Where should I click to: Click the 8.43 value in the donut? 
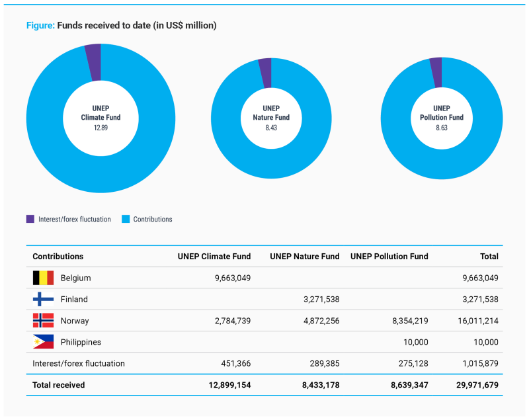click(271, 128)
